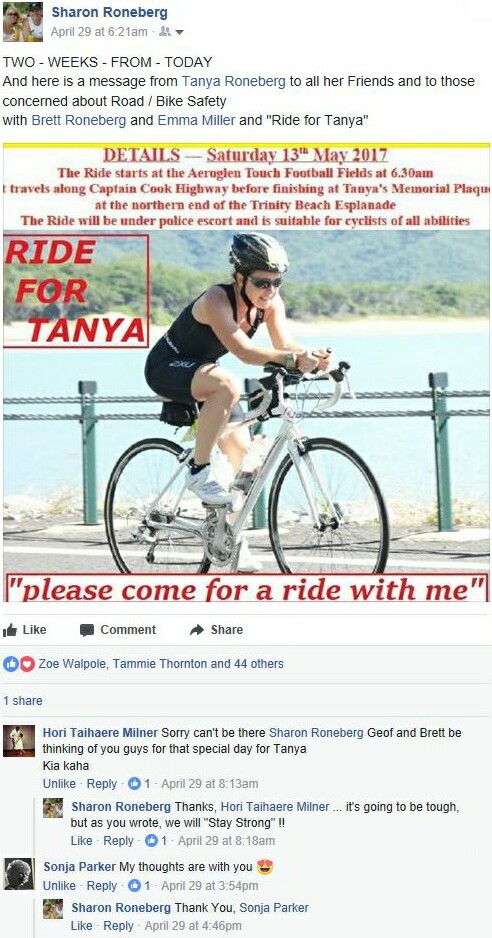Reply to Hori Taihaere Milner's comment
This screenshot has height=938, width=492.
[102, 783]
